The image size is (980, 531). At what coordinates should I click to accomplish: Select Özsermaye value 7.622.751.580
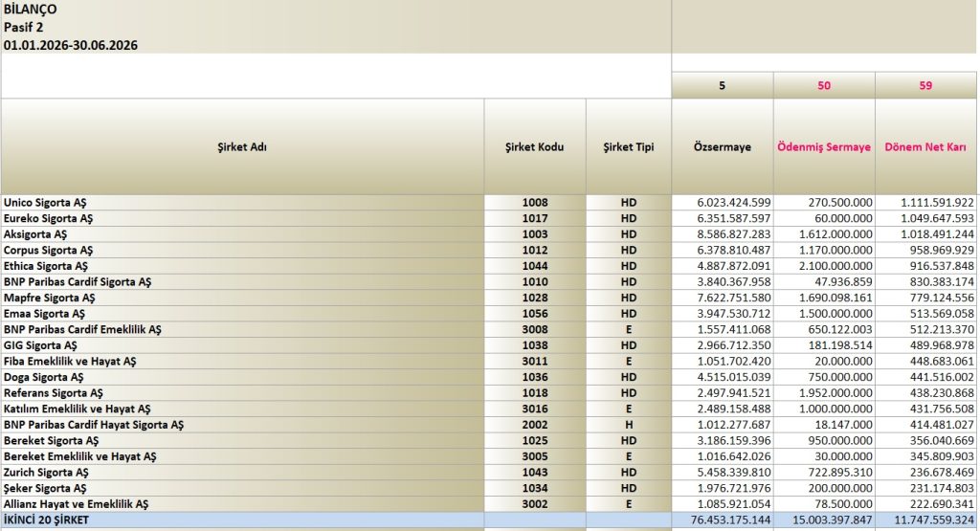coord(723,298)
